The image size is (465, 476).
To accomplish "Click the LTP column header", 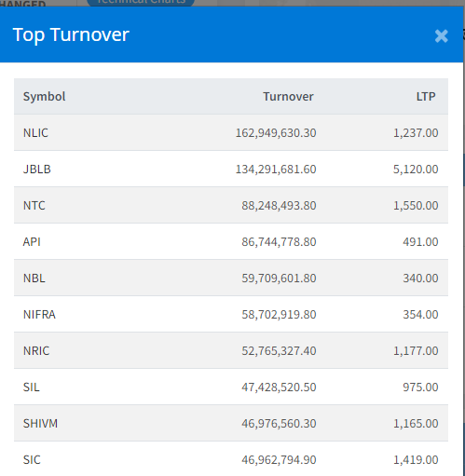I will click(426, 97).
